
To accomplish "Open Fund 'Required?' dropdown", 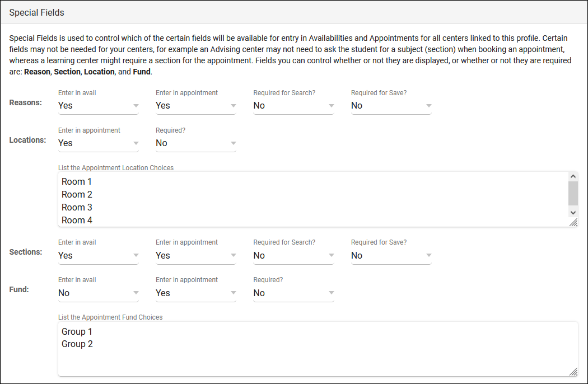I will 293,293.
